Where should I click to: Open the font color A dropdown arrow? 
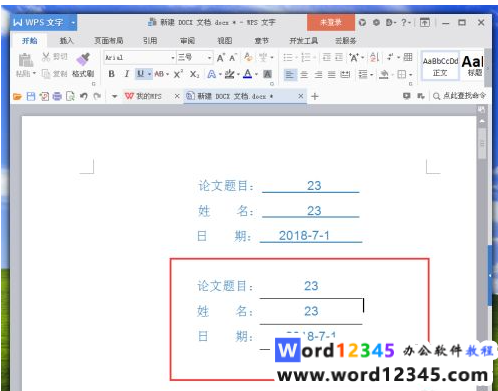[256, 74]
